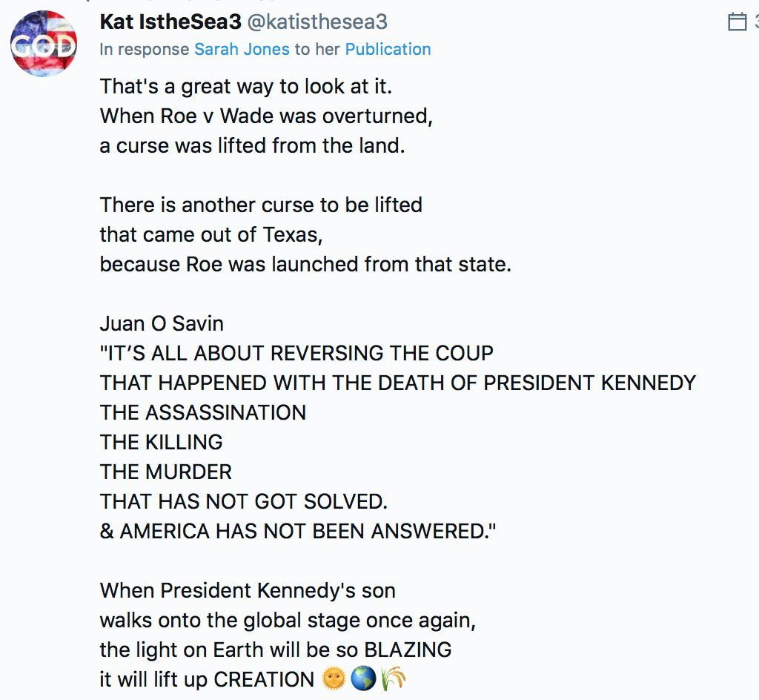The height and width of the screenshot is (700, 759).
Task: Click the line "That's a great way to look at it."
Action: [246, 87]
